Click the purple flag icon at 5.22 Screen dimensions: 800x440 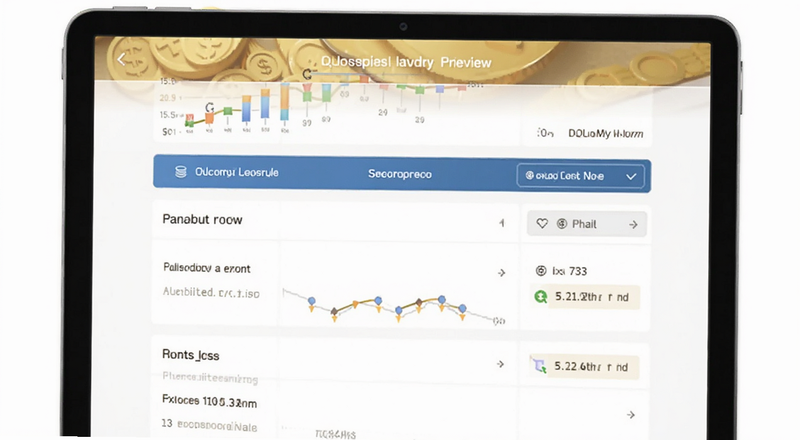tap(539, 365)
